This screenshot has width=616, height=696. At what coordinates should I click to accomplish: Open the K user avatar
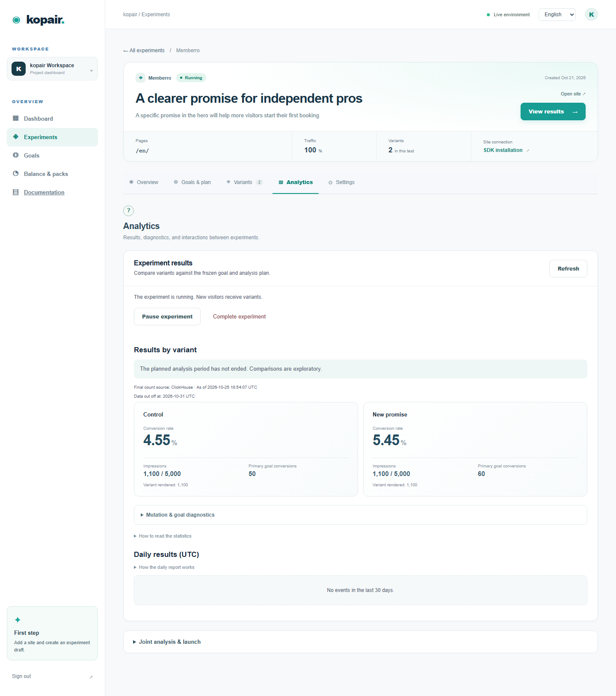pos(591,15)
